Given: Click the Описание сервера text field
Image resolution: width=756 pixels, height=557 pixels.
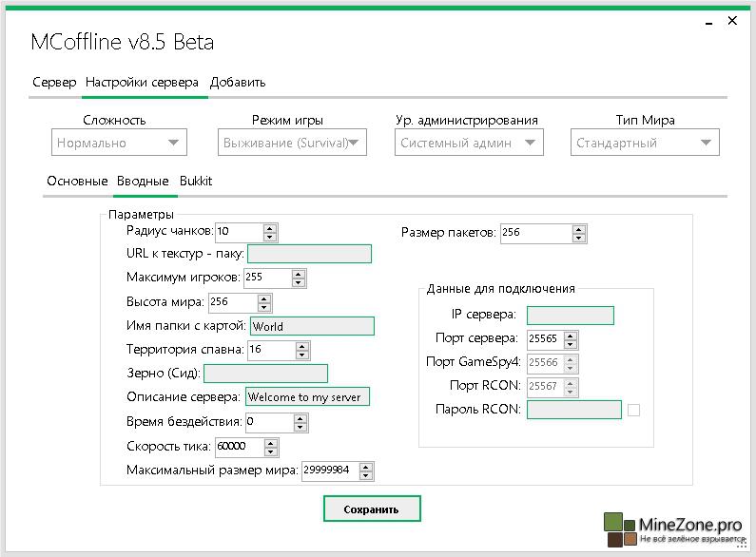Looking at the screenshot, I should (307, 397).
